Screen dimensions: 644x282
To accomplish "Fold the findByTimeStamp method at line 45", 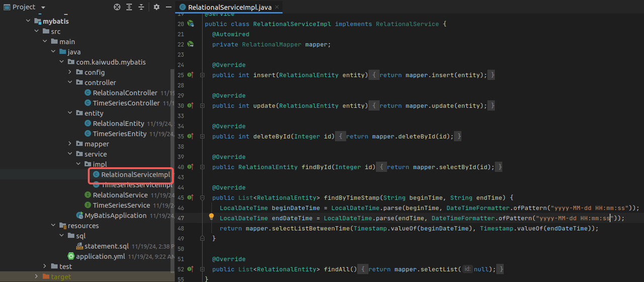I will pyautogui.click(x=202, y=198).
